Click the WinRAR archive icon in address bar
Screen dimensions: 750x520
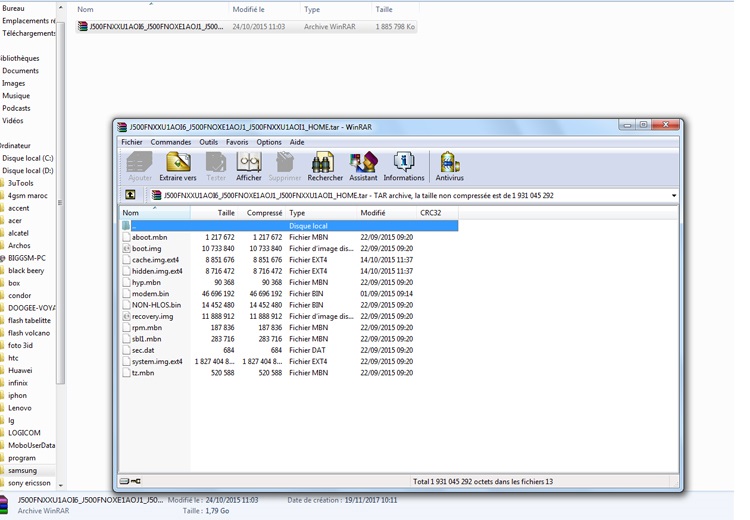[156, 195]
